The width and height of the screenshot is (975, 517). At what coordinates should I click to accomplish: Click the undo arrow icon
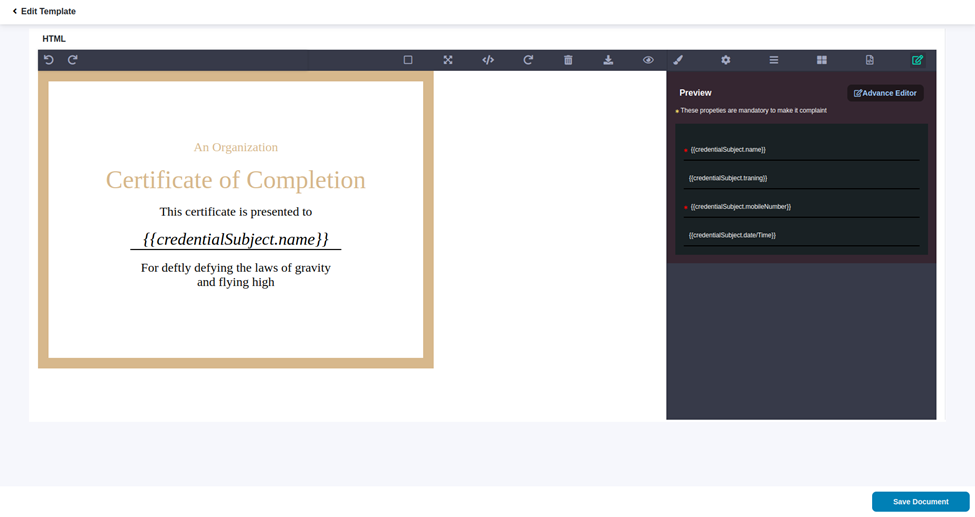click(x=48, y=60)
